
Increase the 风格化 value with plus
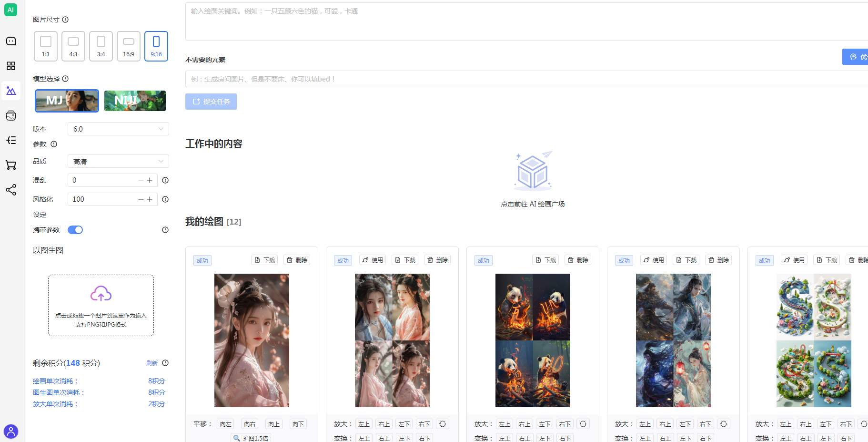(150, 199)
